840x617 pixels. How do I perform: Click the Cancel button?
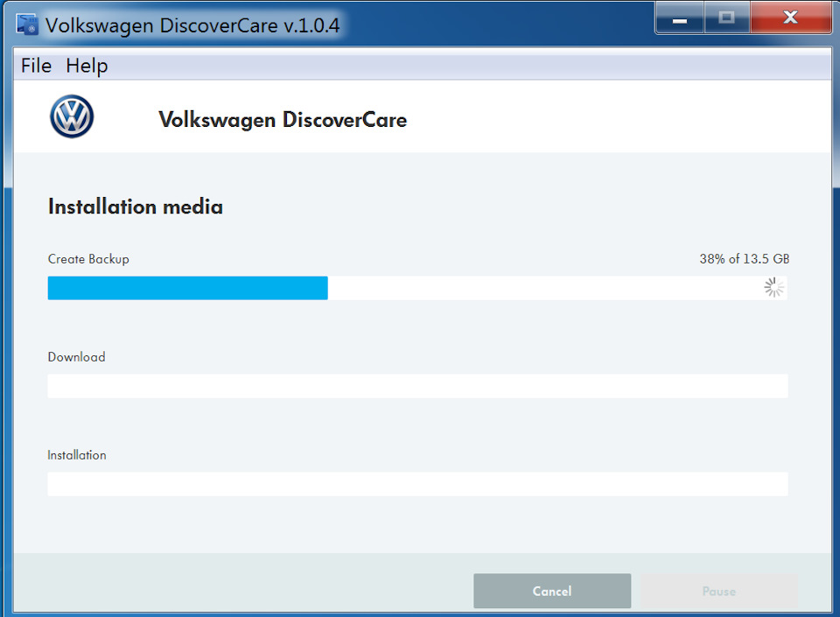pos(552,591)
